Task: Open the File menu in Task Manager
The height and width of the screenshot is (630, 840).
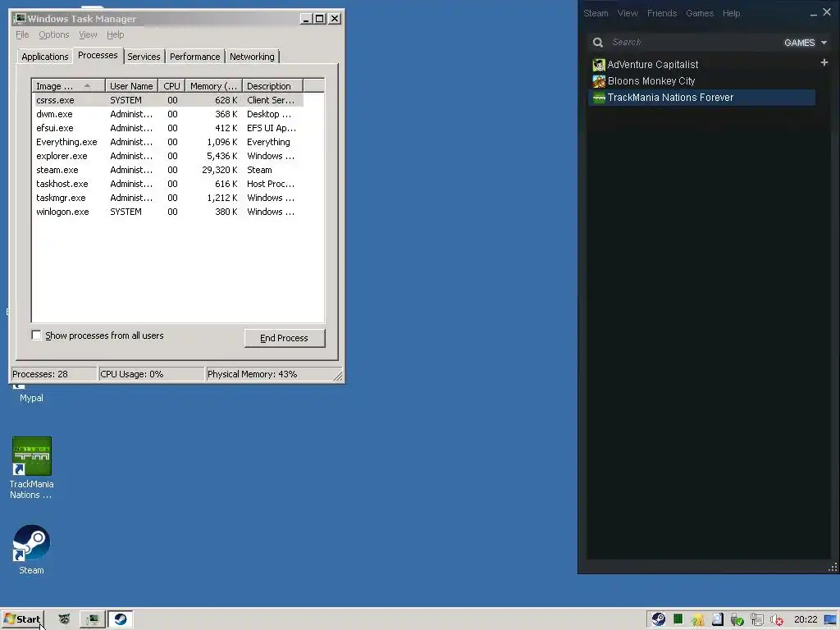Action: (22, 34)
